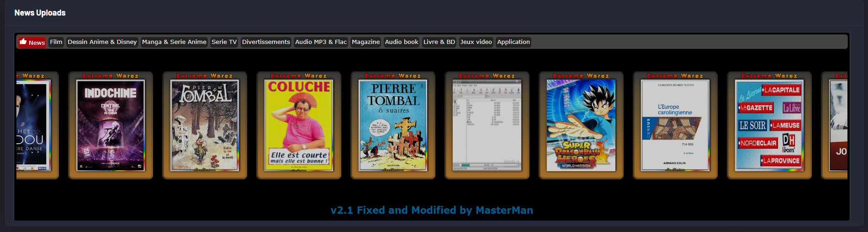Open L'Europe carolingienne book cover
Screen dimensions: 868x232
675,125
